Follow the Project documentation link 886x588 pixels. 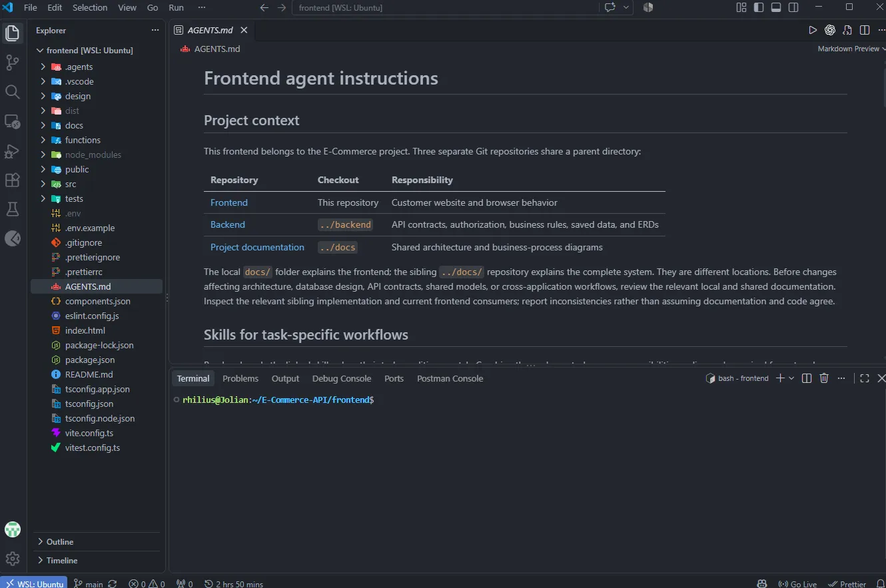257,247
